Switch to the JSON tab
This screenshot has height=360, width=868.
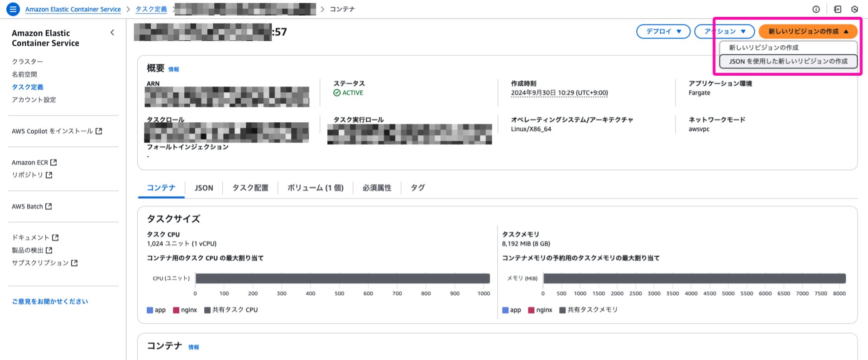coord(204,188)
